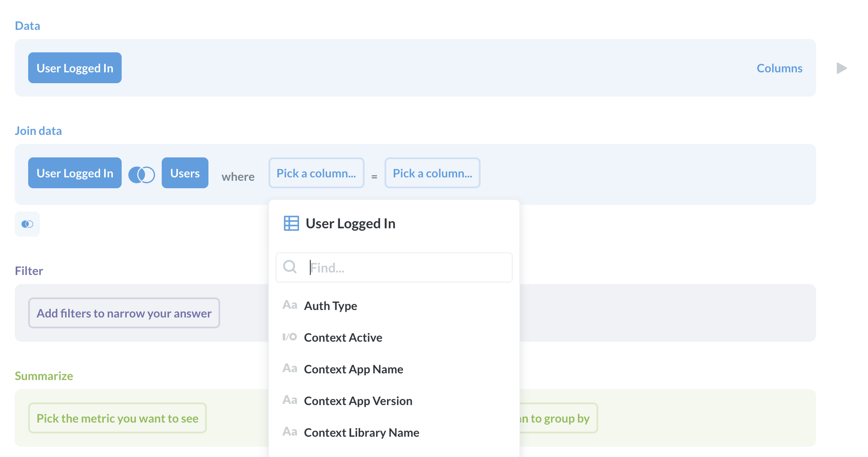Viewport: 868px width, 457px height.
Task: Open the Users joined table picker
Action: click(x=185, y=173)
